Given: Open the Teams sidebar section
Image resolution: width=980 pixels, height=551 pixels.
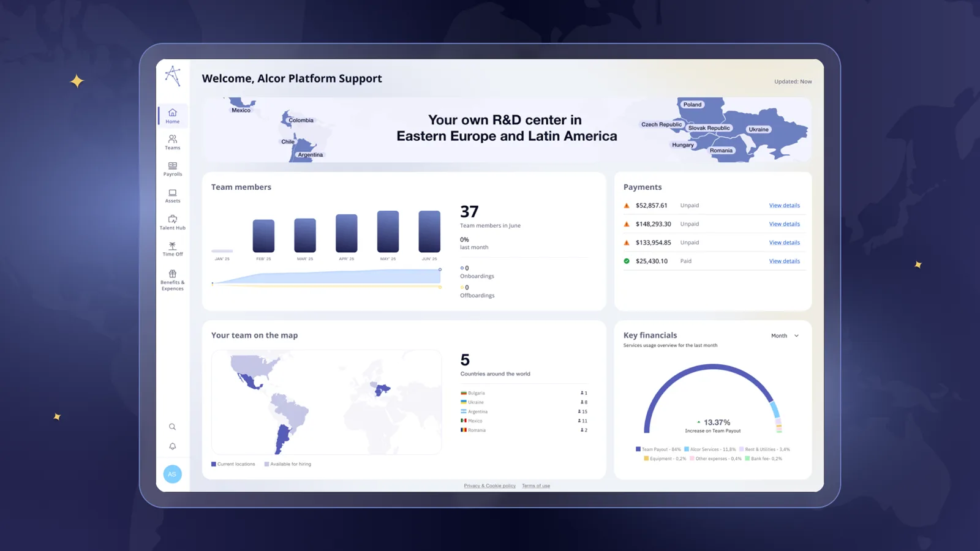Looking at the screenshot, I should [x=173, y=142].
